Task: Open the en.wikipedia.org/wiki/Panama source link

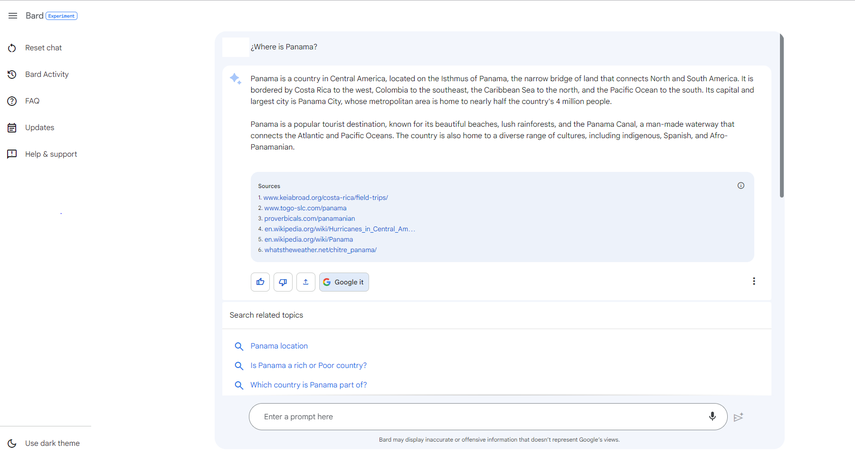Action: (308, 240)
